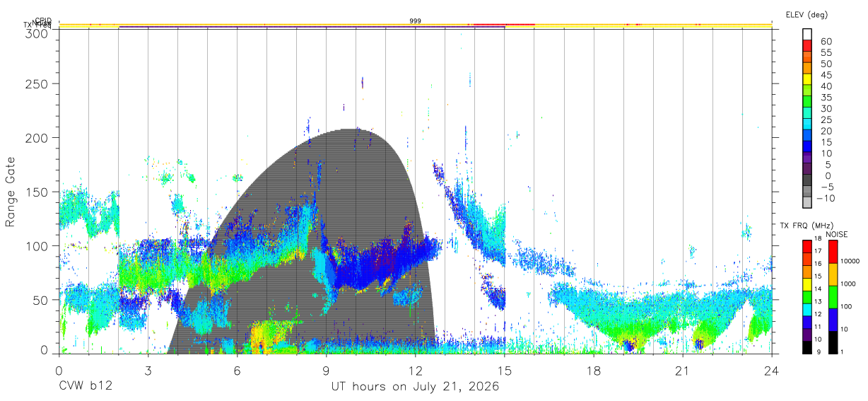Click the 'CVW b12' label
Image resolution: width=868 pixels, height=401 pixels.
tap(85, 387)
